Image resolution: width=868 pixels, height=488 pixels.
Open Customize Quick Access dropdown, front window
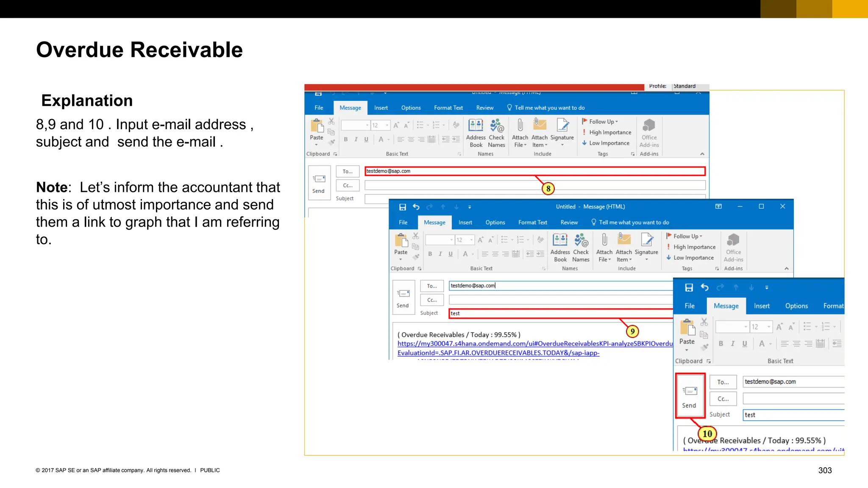click(767, 288)
